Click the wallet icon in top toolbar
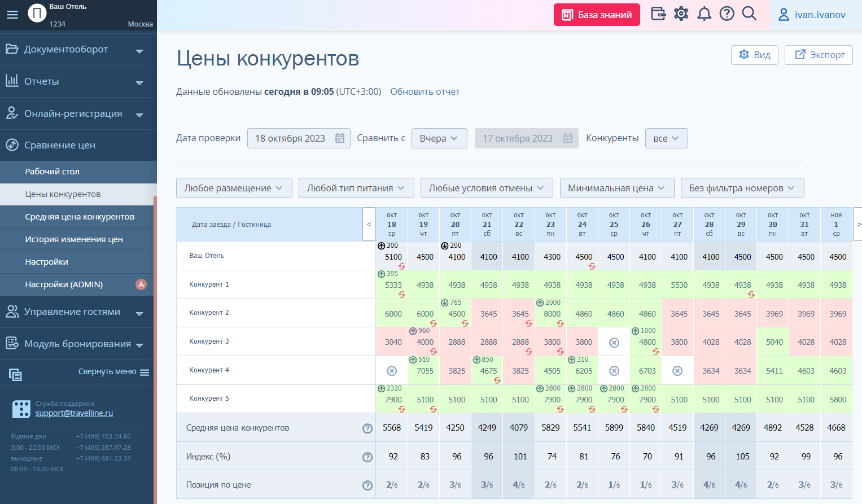 (658, 14)
